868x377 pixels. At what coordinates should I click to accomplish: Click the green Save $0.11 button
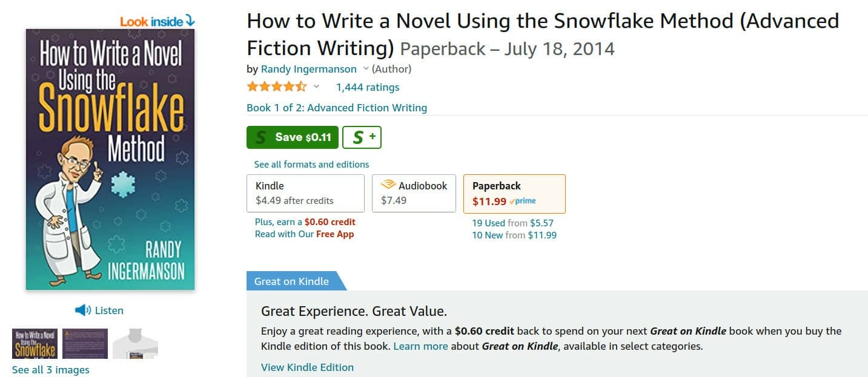pyautogui.click(x=292, y=137)
